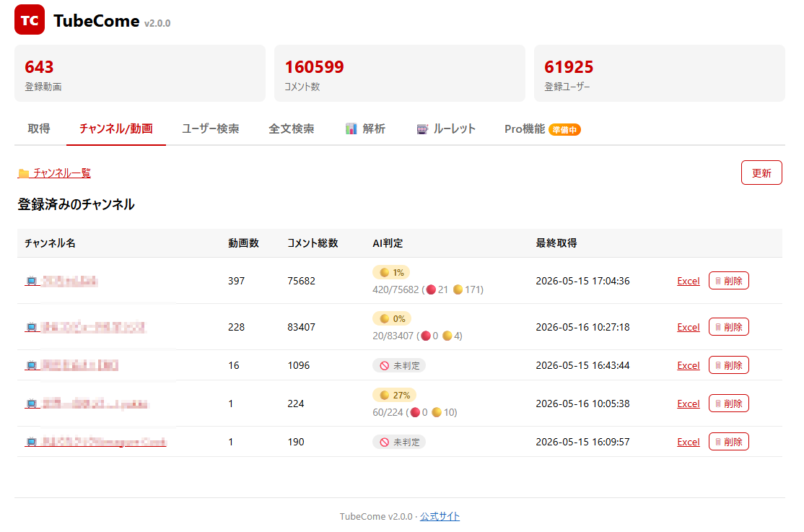Click the TubeCome TC logo icon
Viewport: 804px width, 532px height.
click(29, 19)
